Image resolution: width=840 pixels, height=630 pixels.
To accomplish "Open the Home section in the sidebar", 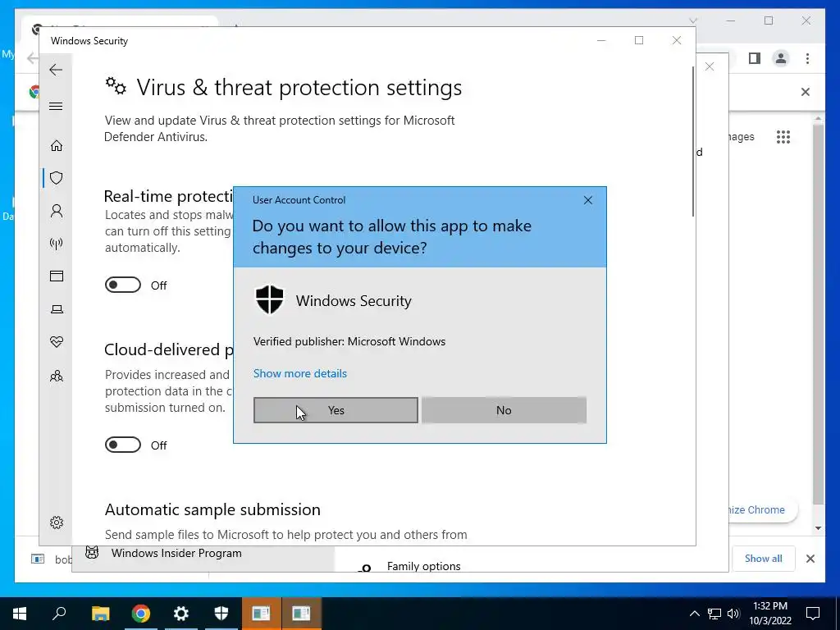I will 57,146.
